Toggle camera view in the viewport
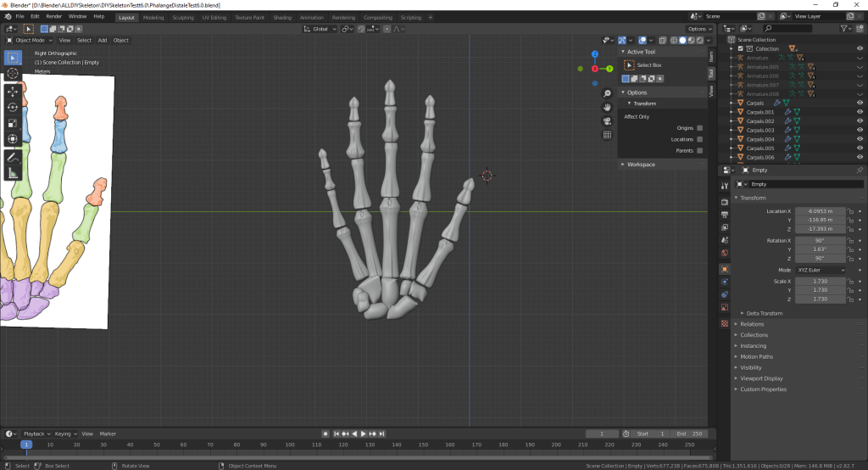Viewport: 868px width, 470px height. [x=608, y=120]
